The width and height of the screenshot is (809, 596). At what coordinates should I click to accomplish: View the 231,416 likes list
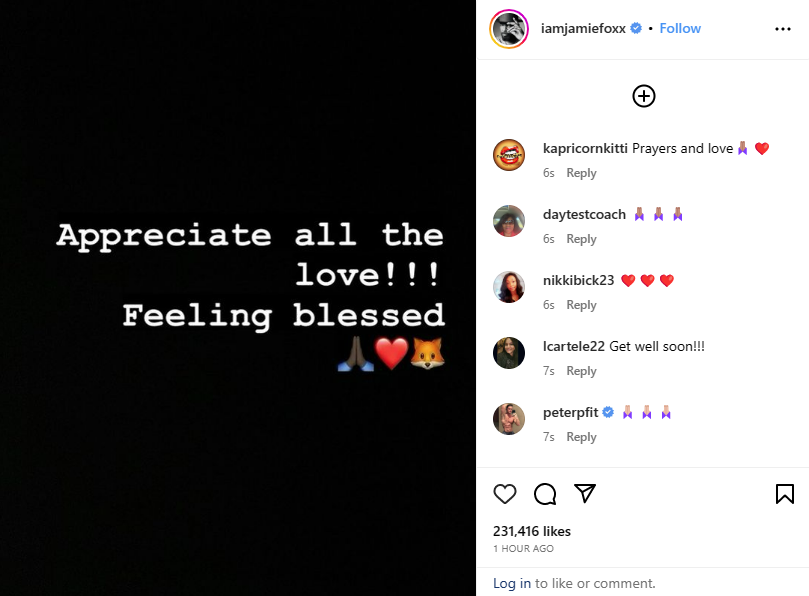coord(532,532)
